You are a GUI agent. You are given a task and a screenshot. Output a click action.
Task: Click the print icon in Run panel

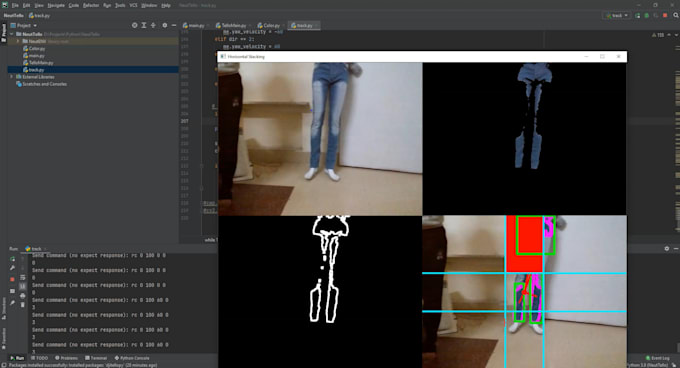point(23,296)
